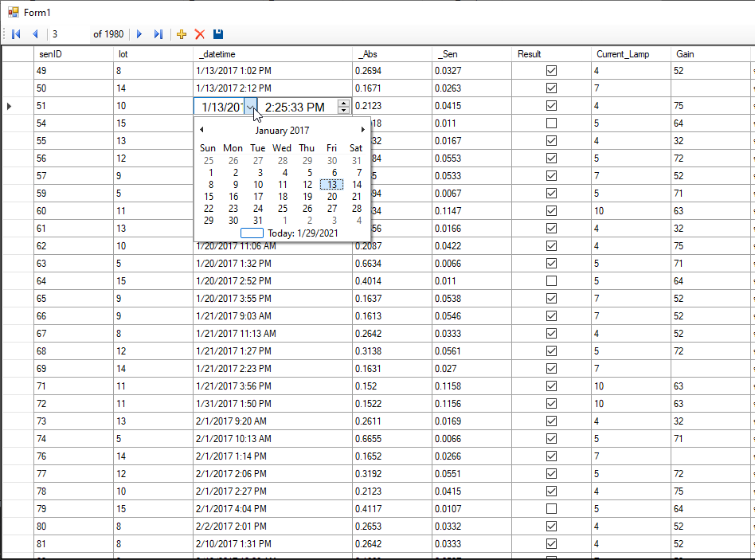Move to the next record
The width and height of the screenshot is (755, 560).
[x=139, y=34]
